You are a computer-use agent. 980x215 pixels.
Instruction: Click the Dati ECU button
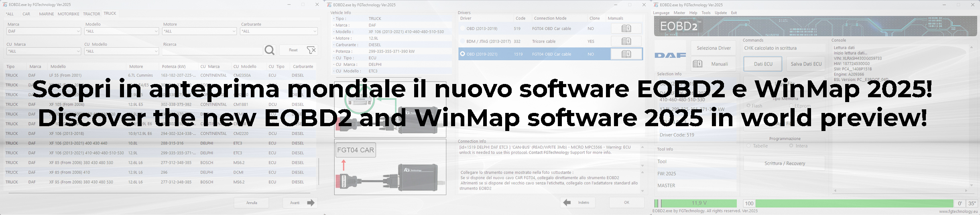pos(762,64)
